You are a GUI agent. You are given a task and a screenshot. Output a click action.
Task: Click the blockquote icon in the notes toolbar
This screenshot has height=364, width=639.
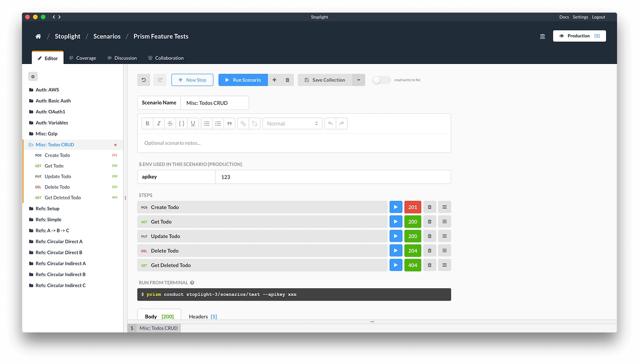(230, 123)
